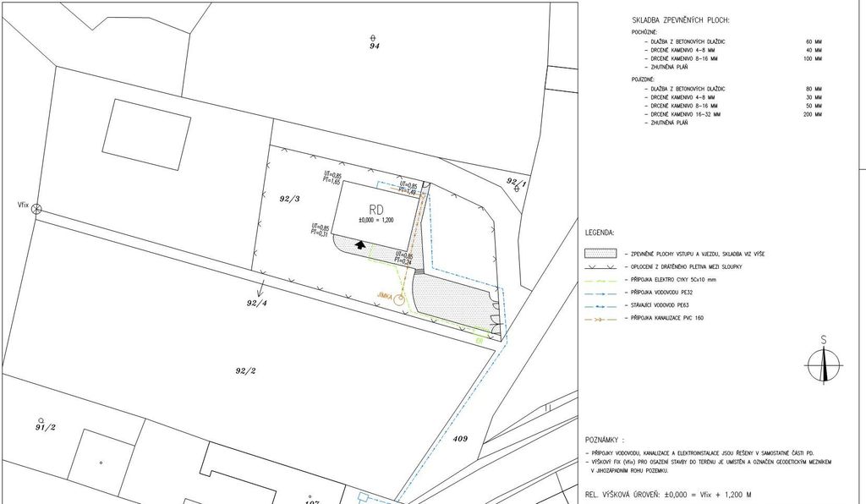The height and width of the screenshot is (504, 866).
Task: Click the Vfix survey point marker
Action: (x=36, y=209)
